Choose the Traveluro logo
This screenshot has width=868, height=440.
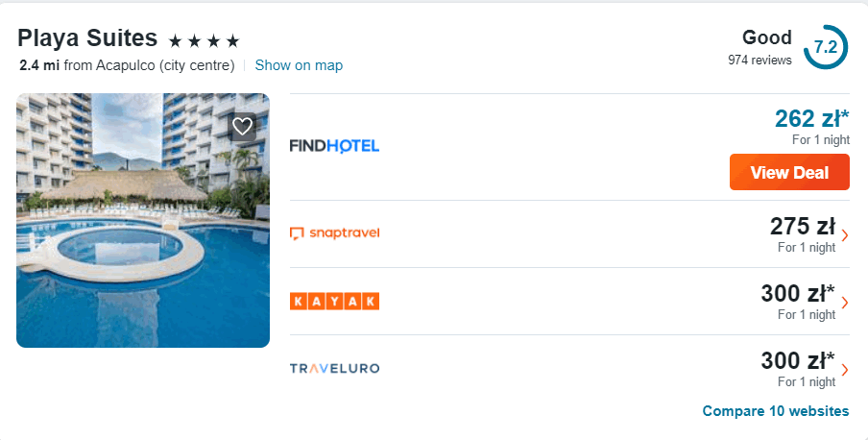point(334,369)
